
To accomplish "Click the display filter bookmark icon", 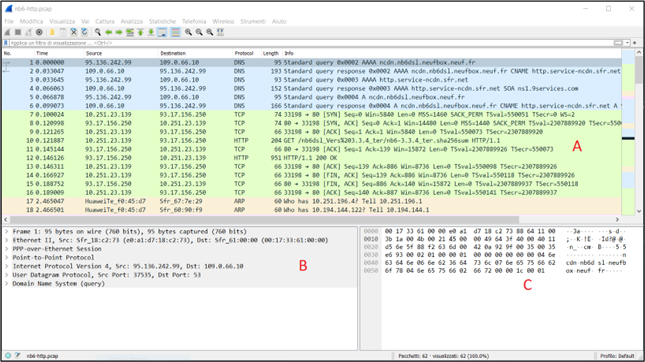I will 6,43.
